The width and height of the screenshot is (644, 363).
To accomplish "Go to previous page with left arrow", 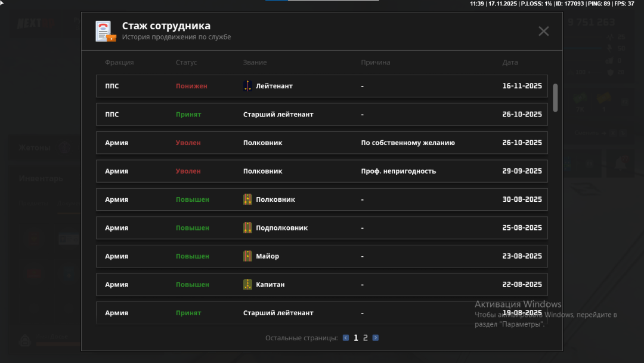I will click(346, 338).
